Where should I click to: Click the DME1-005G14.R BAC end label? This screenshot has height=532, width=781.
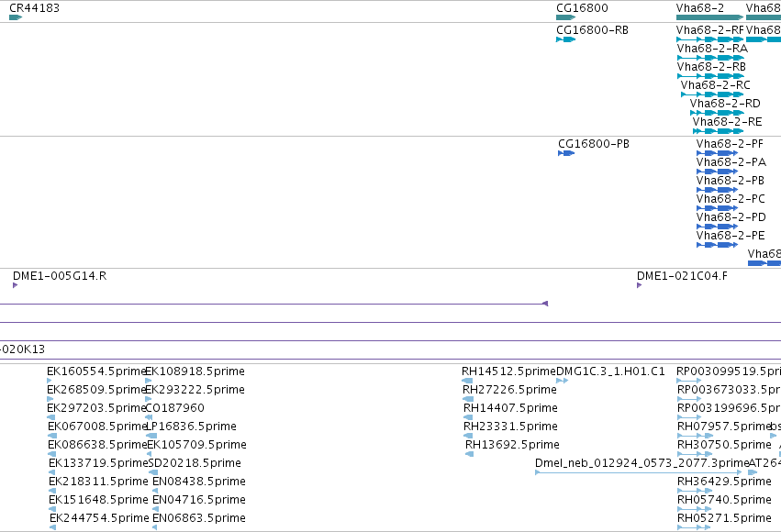click(60, 276)
